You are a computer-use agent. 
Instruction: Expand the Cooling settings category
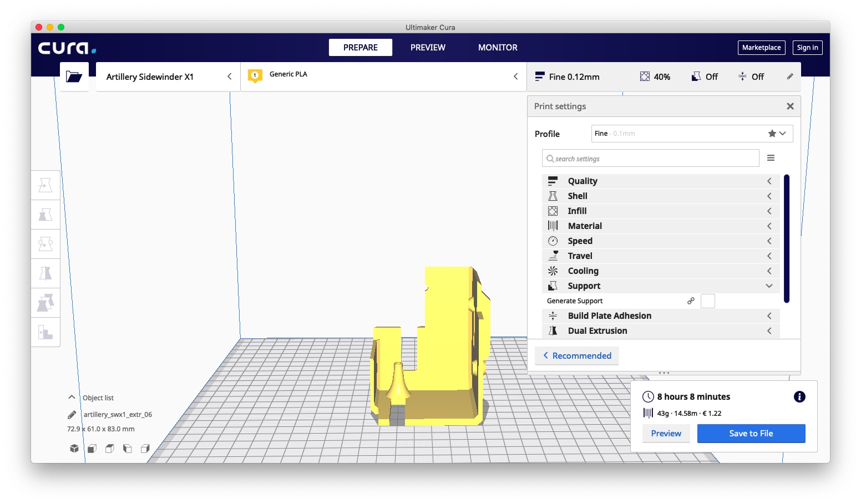(661, 271)
